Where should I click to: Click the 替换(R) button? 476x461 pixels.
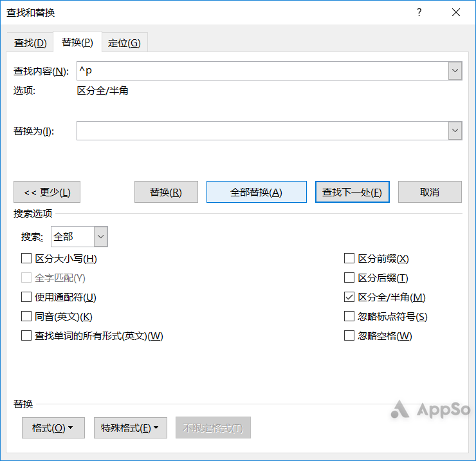tap(166, 192)
